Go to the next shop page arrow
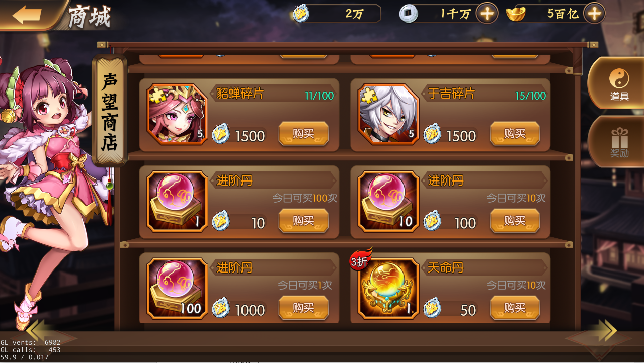 tap(604, 331)
